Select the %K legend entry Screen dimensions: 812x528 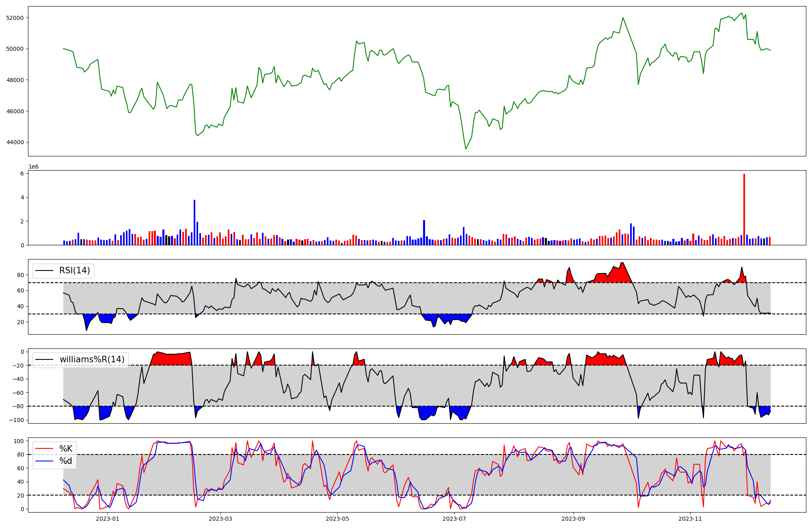66,449
